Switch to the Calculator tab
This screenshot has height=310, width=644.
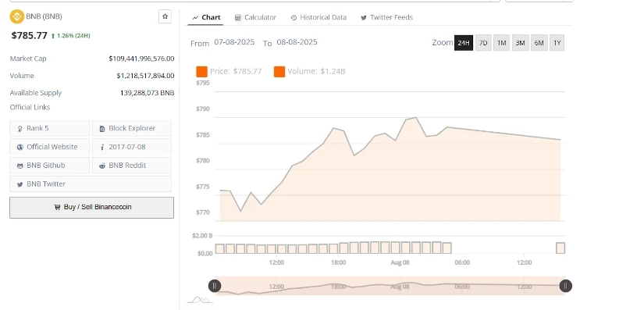255,17
